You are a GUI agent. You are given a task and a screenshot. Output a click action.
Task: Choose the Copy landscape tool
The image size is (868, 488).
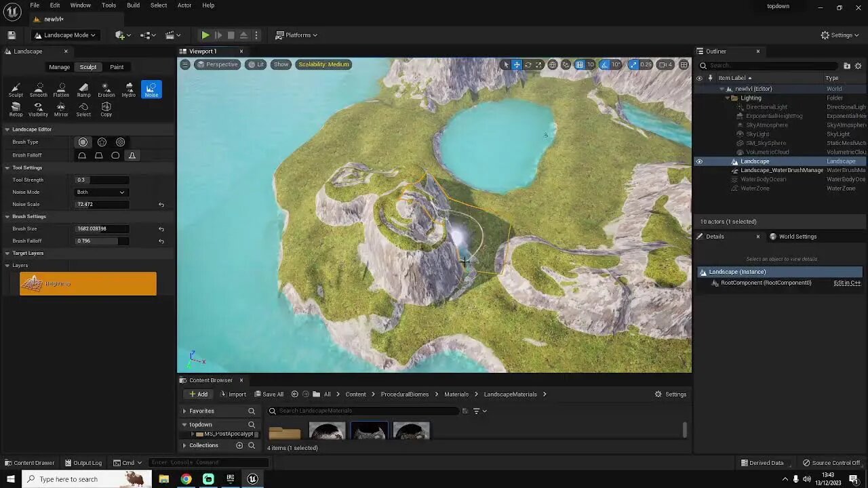[x=106, y=109]
